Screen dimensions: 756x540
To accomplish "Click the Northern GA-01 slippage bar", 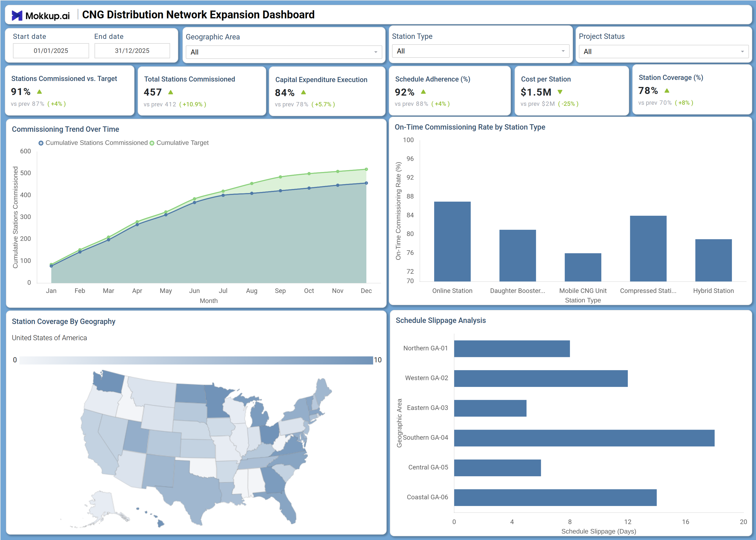I will [x=512, y=349].
